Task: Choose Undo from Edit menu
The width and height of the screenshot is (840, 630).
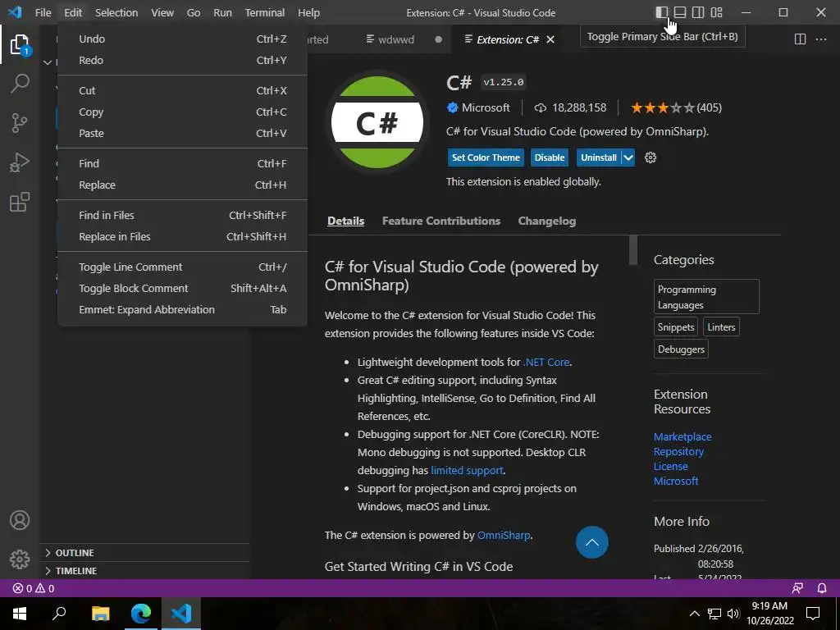Action: tap(183, 39)
